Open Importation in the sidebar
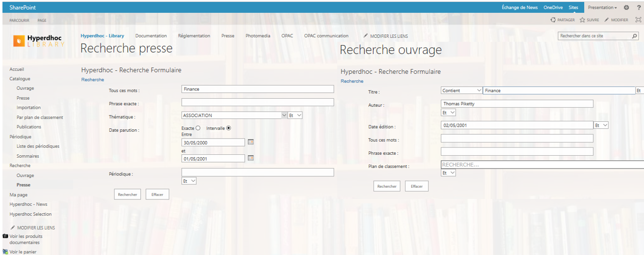 [x=28, y=108]
